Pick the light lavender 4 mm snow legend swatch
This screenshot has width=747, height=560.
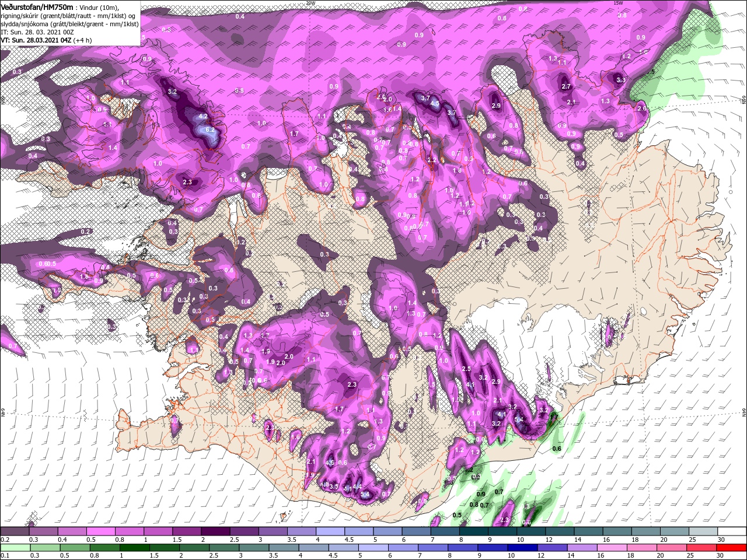(x=330, y=532)
